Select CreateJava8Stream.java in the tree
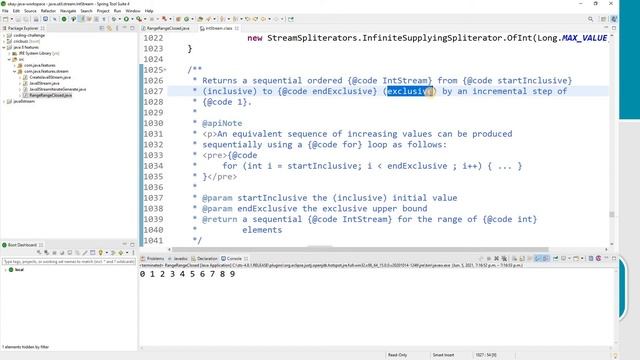640x360 pixels. tap(50, 77)
